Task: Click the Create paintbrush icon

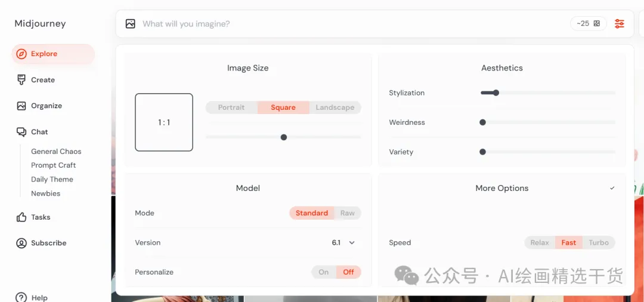Action: (21, 80)
